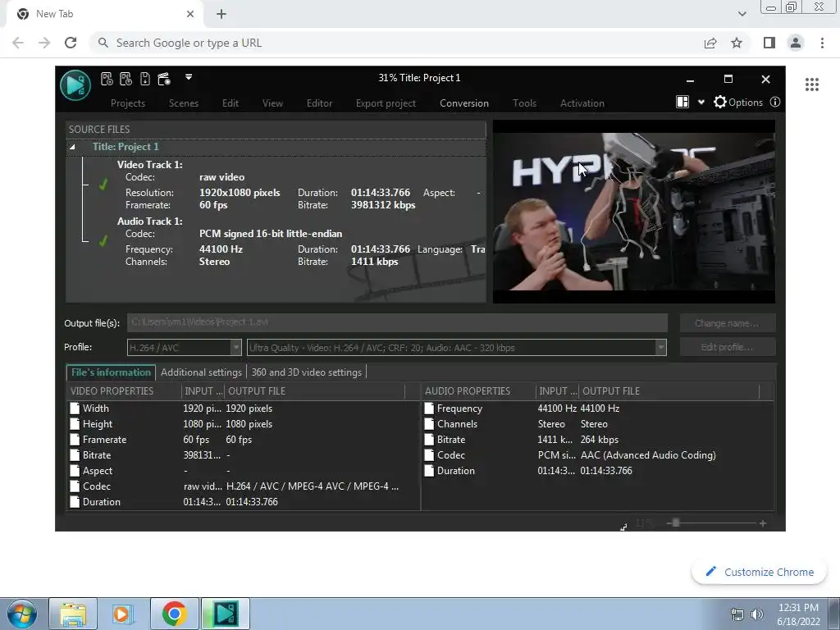840x630 pixels.
Task: Open Windows Explorer from the taskbar
Action: coord(73,614)
